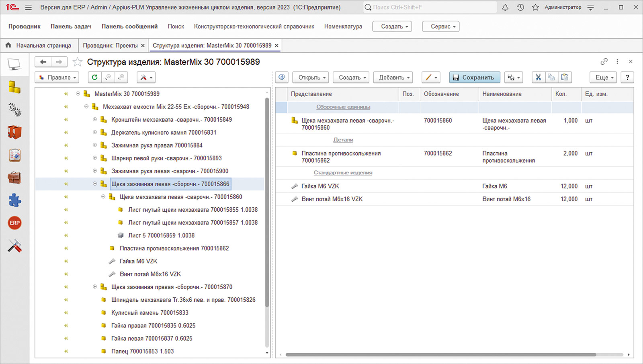Click the Стандартные изделия group link
The image size is (643, 364).
(343, 173)
